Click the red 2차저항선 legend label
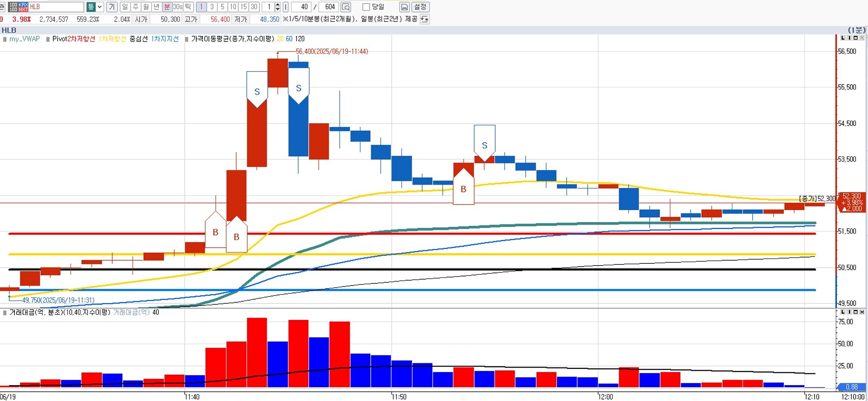The image size is (868, 401). [81, 39]
